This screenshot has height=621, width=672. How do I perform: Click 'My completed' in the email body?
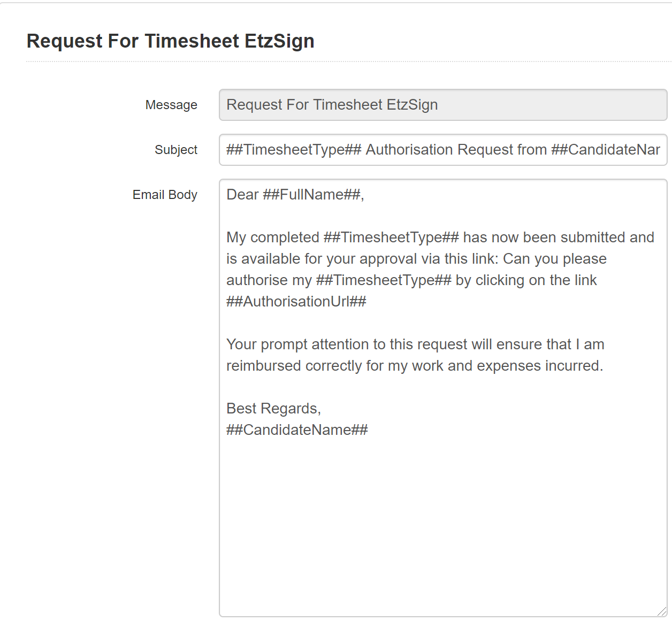tap(273, 237)
